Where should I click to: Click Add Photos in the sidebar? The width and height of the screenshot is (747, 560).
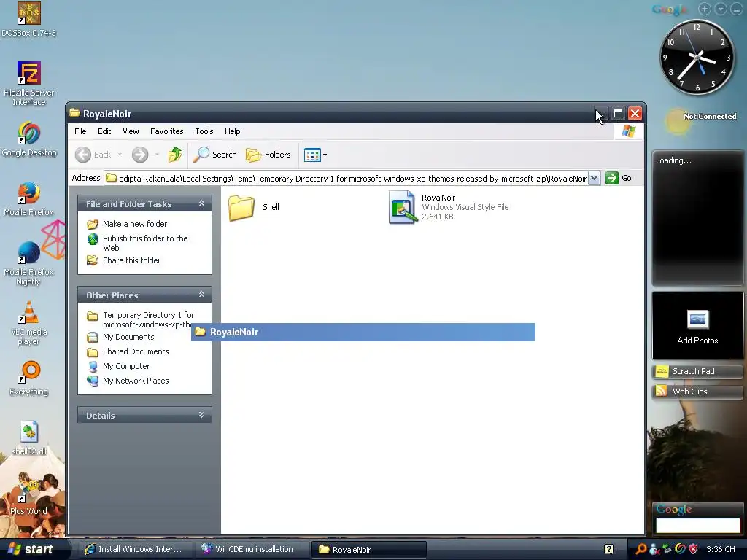pos(697,325)
